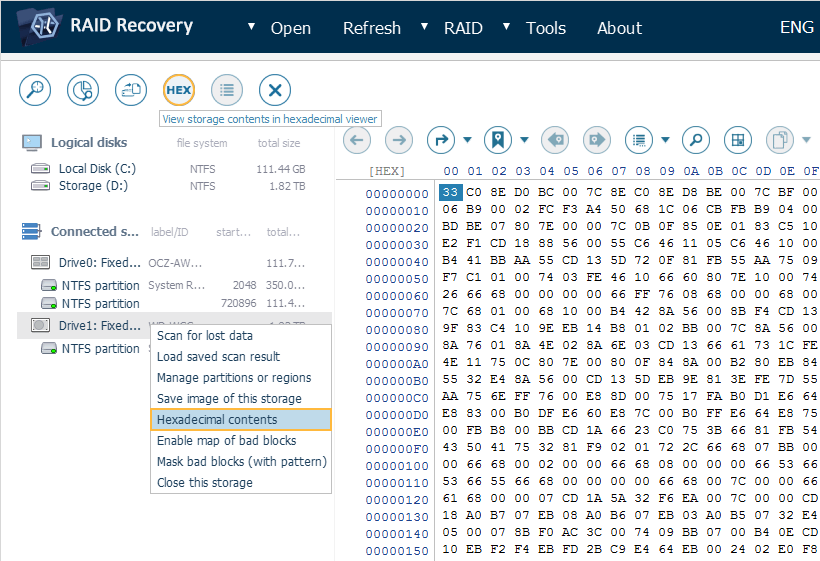Viewport: 820px width, 561px height.
Task: Click the save disk image icon
Action: (131, 90)
